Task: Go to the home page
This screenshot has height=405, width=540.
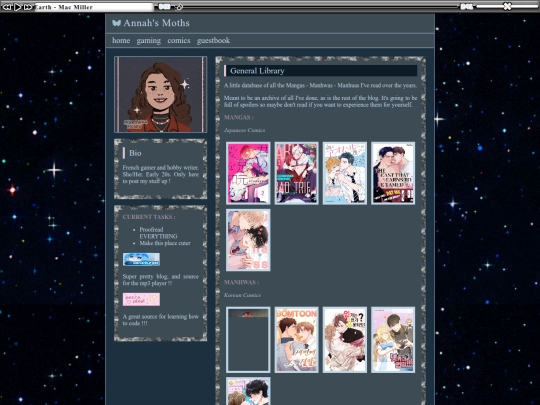Action: pos(121,40)
